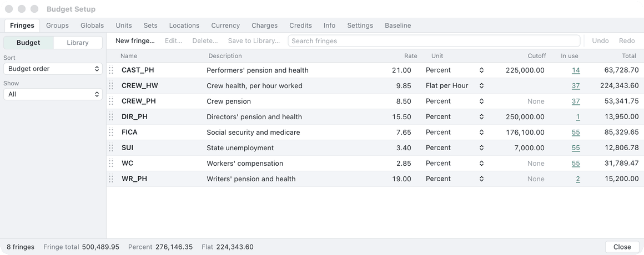
Task: Open unit popup for FICA
Action: 455,132
